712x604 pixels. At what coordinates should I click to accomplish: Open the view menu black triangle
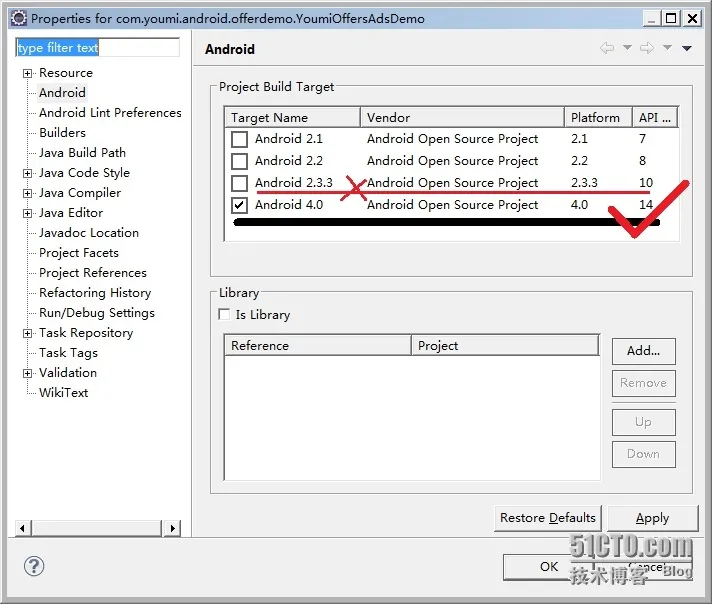pos(687,48)
